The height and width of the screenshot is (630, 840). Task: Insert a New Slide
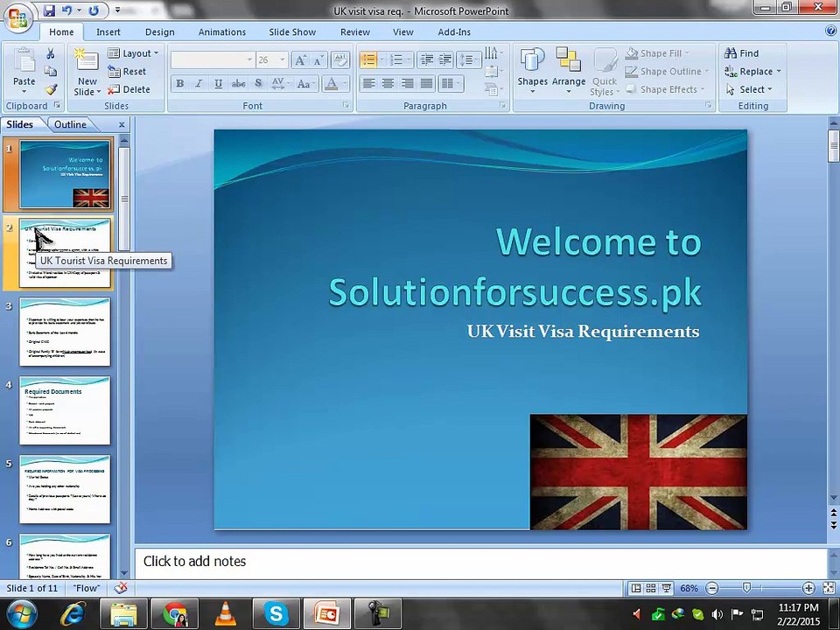tap(87, 72)
